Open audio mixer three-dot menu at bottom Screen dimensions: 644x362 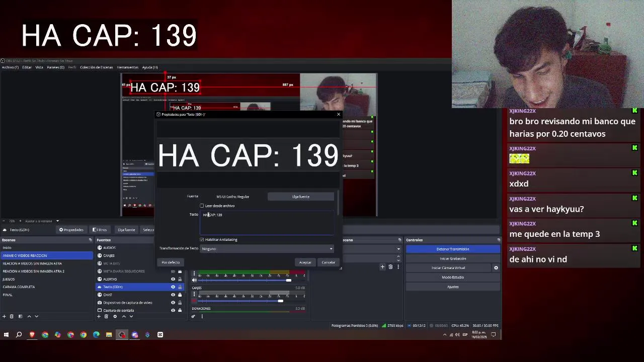tap(202, 316)
